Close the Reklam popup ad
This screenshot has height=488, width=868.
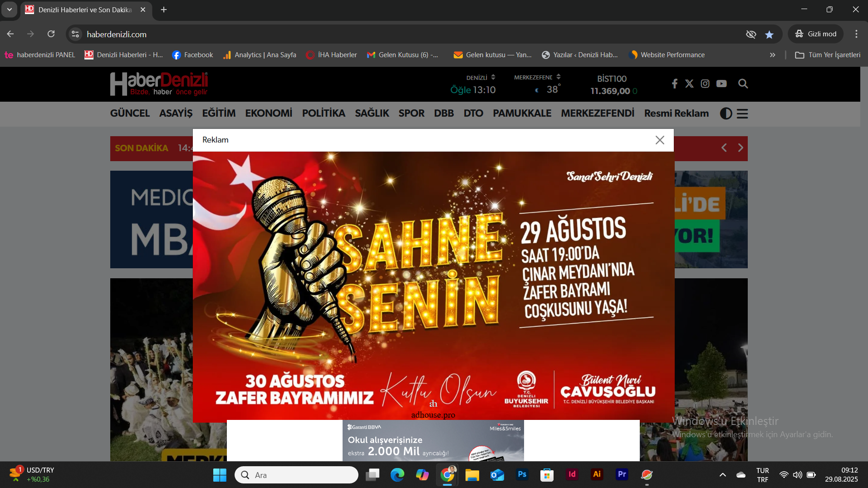pos(660,140)
